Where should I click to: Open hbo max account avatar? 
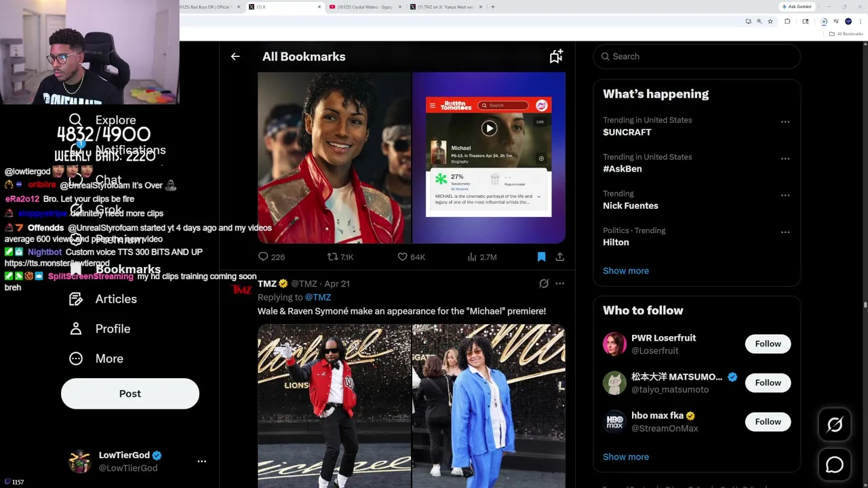pyautogui.click(x=615, y=422)
